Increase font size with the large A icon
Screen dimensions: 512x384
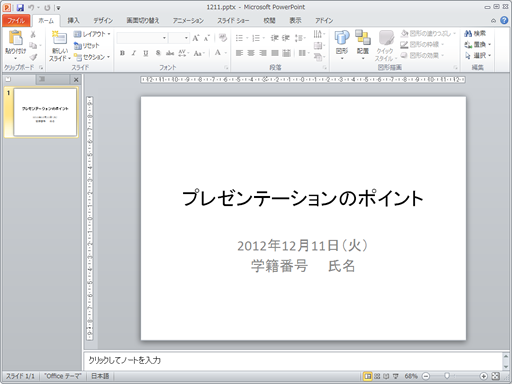tap(196, 38)
